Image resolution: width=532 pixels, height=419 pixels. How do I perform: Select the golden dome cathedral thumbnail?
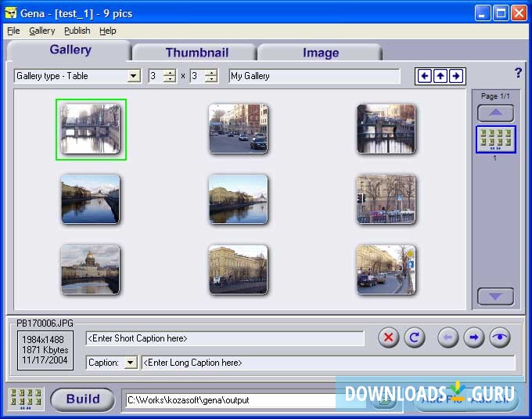tap(90, 269)
